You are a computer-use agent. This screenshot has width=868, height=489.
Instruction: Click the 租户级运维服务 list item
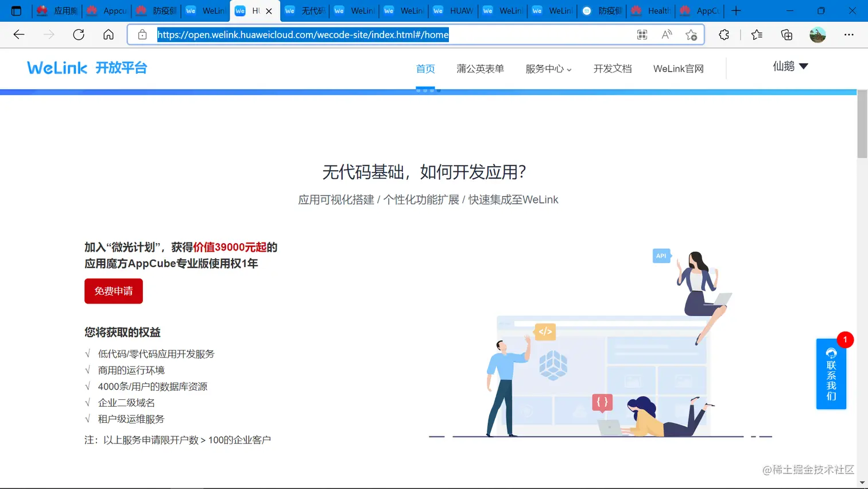tap(131, 419)
